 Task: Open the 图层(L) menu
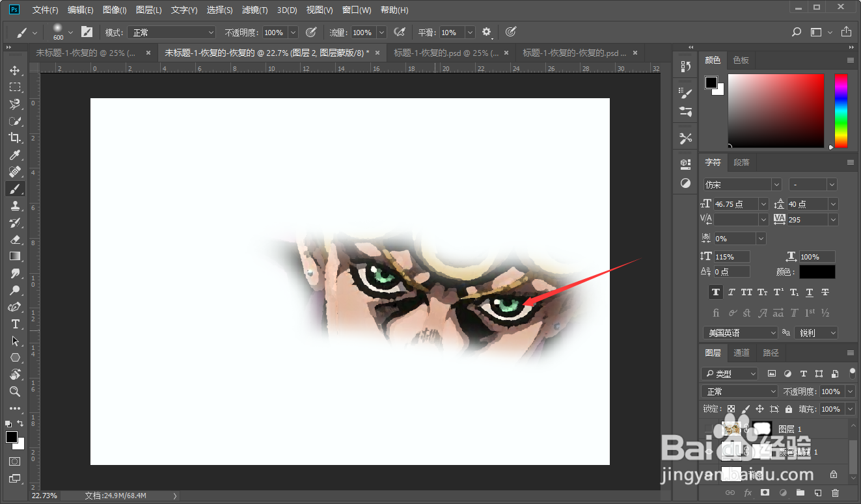[149, 10]
